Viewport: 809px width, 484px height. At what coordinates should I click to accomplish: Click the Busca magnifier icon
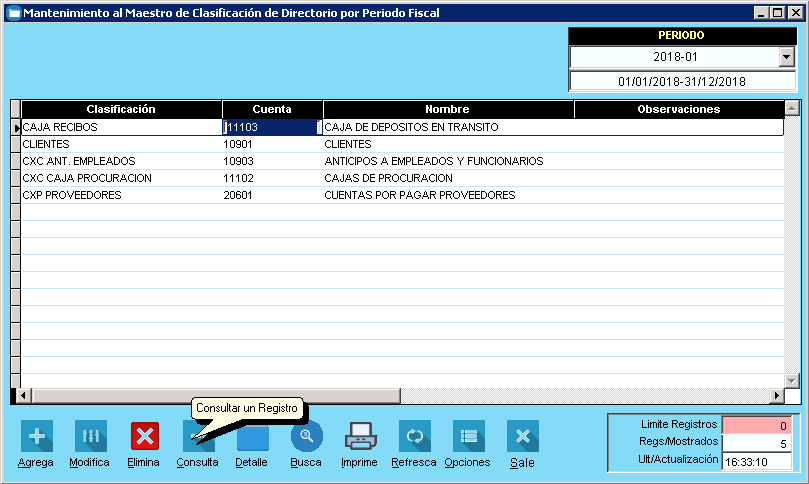306,436
